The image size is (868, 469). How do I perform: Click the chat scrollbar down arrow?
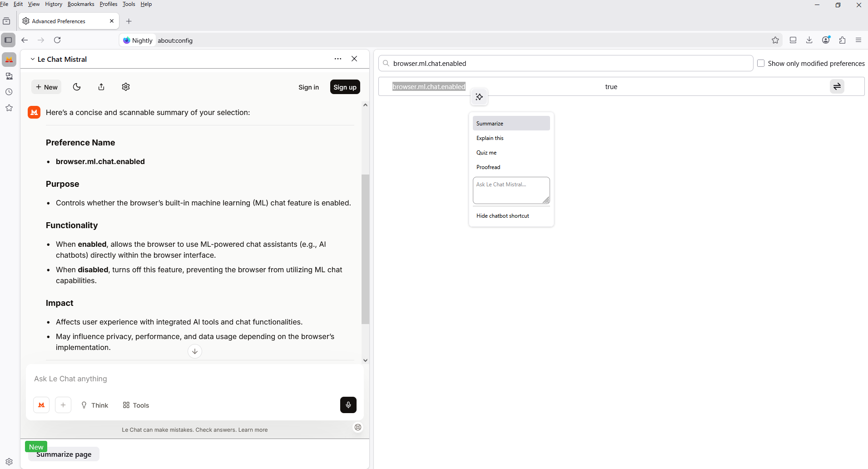365,360
